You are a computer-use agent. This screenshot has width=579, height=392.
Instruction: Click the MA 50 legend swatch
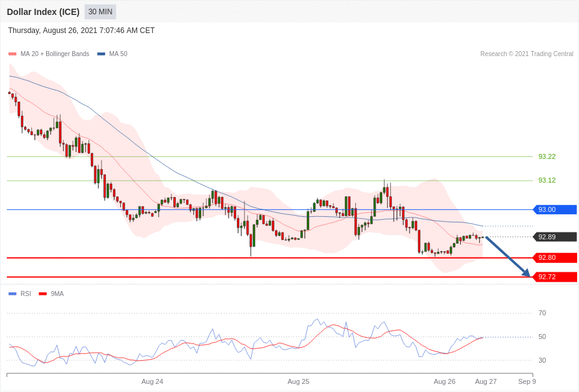[x=101, y=54]
